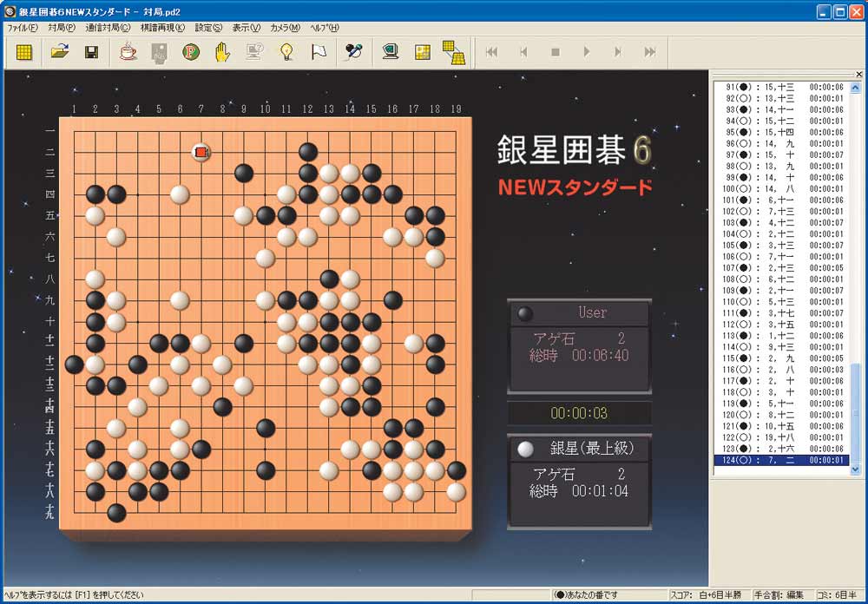
Task: Click the コミ: 6目半 status entry
Action: pyautogui.click(x=836, y=595)
